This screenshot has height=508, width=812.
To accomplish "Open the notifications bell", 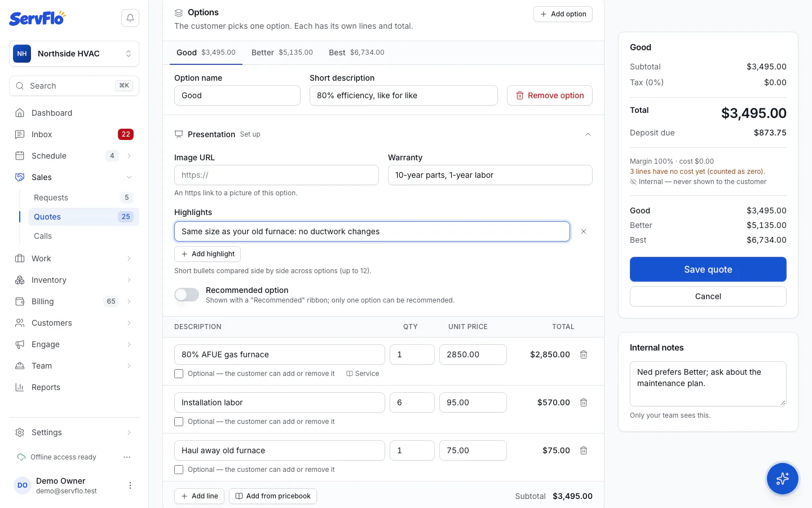I will tap(130, 18).
